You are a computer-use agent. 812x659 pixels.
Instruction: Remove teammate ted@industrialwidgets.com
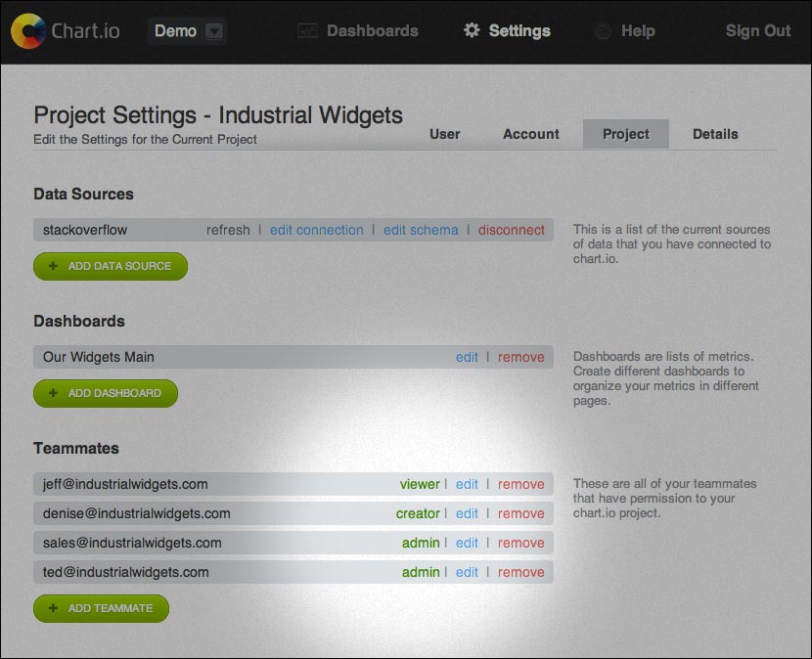pyautogui.click(x=520, y=572)
